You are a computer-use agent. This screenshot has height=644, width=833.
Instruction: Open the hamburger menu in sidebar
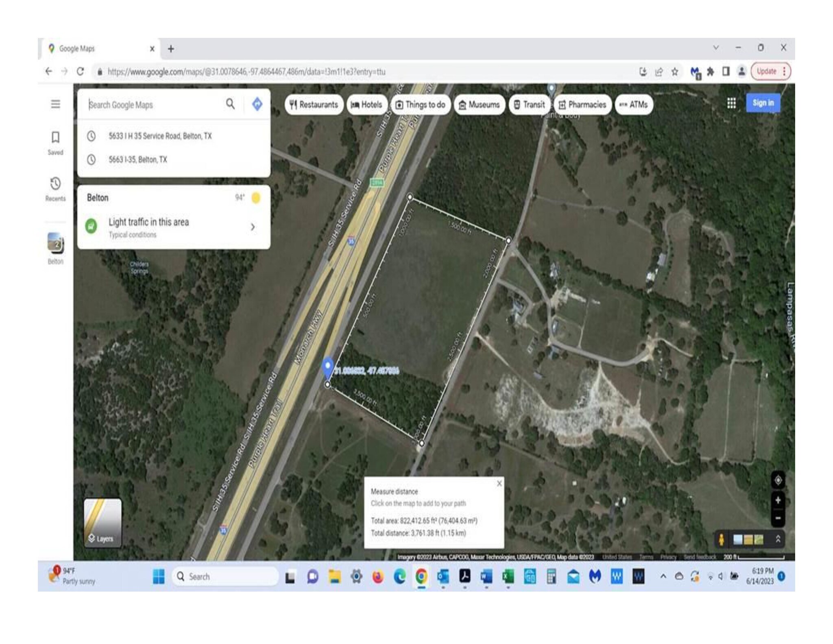(56, 104)
